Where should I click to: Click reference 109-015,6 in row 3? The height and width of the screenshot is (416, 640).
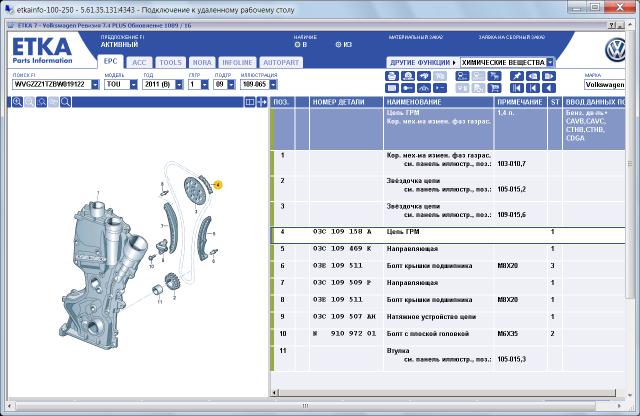tap(511, 215)
